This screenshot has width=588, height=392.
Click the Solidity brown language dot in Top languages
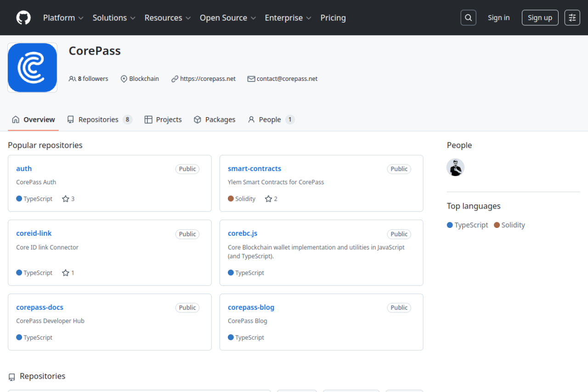(x=497, y=225)
